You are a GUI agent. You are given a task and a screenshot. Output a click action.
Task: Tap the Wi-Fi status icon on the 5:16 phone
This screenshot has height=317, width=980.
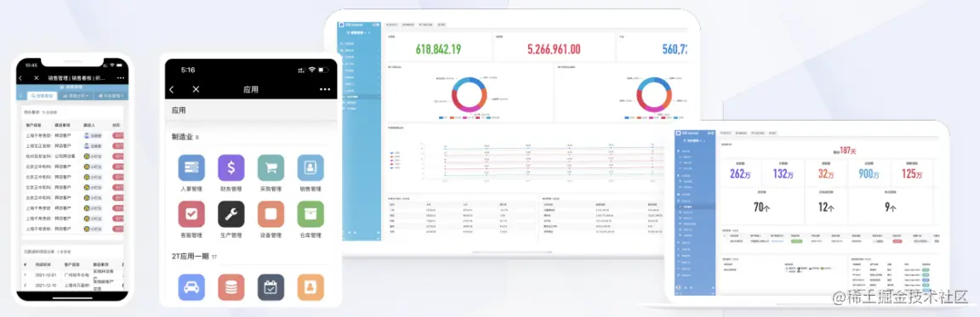tap(311, 70)
